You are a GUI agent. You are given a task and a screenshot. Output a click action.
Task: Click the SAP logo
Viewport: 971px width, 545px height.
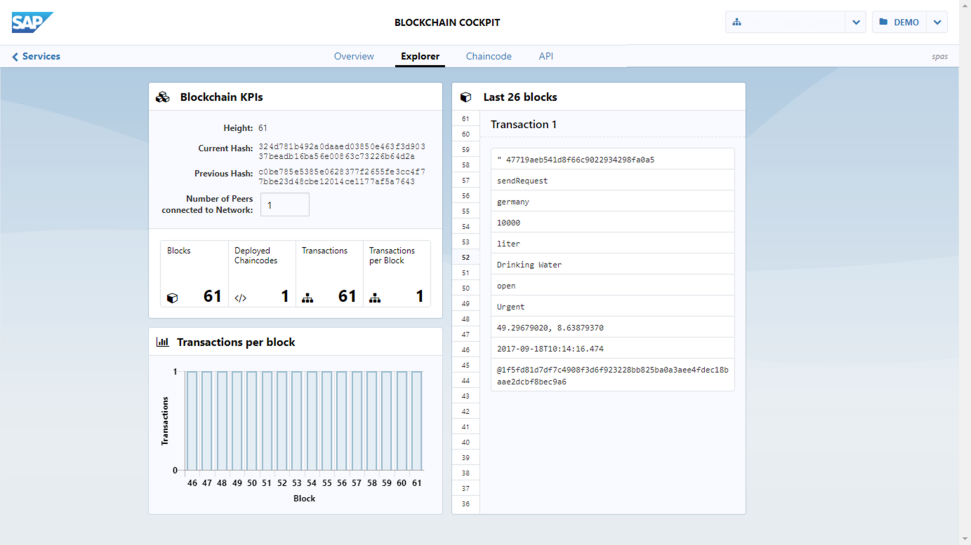pyautogui.click(x=32, y=22)
